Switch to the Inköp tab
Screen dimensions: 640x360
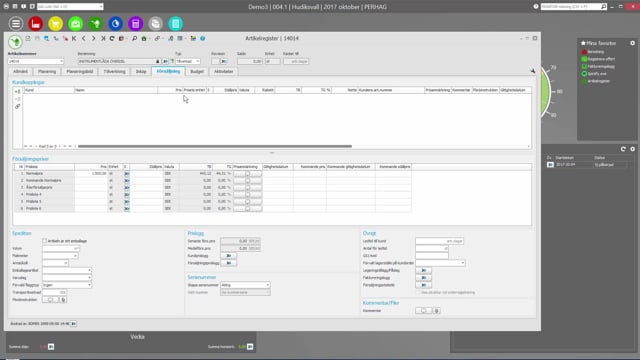[141, 71]
